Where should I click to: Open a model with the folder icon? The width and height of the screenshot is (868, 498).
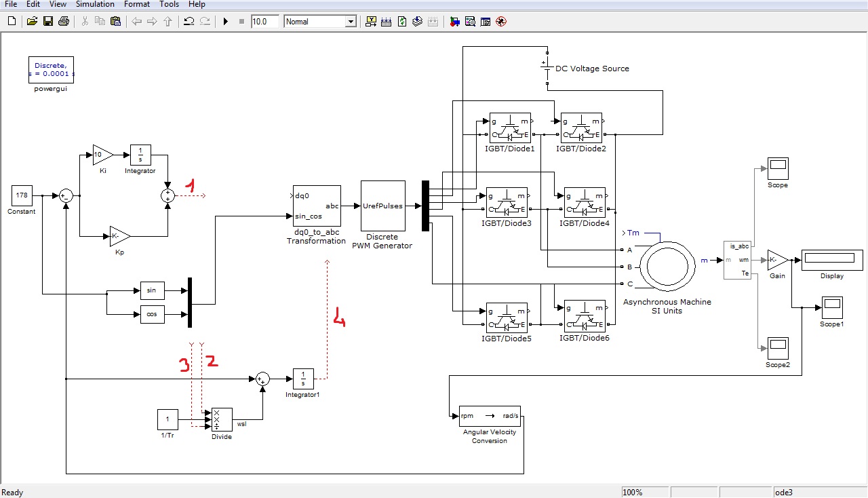click(x=32, y=22)
